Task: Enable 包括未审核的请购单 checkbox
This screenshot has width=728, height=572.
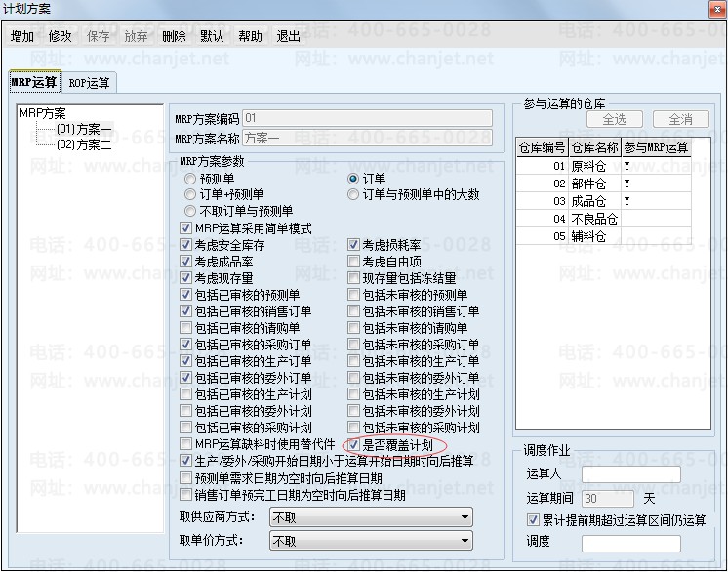Action: tap(353, 328)
